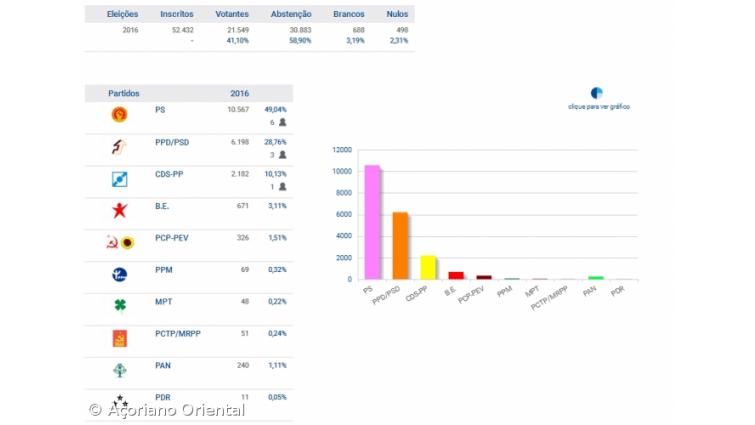Select the PPM party logo
Viewport: 755px width, 425px height.
[x=119, y=274]
